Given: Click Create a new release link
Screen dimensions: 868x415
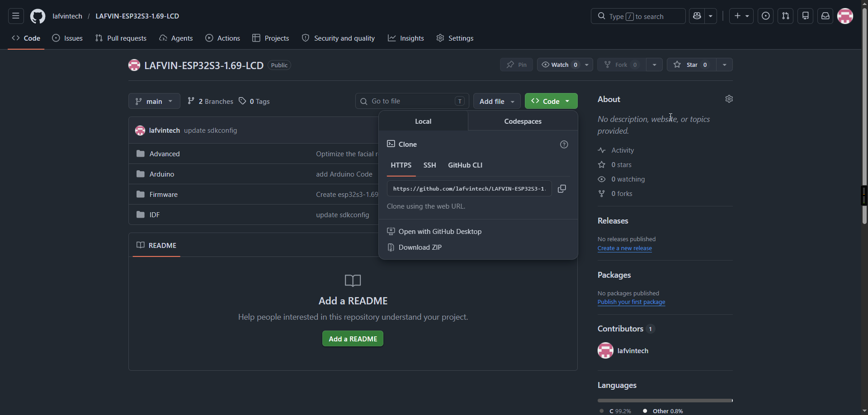Looking at the screenshot, I should (625, 248).
